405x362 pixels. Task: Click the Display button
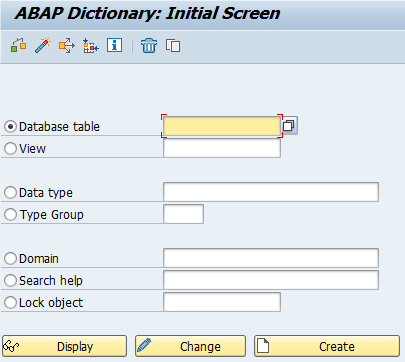point(64,346)
